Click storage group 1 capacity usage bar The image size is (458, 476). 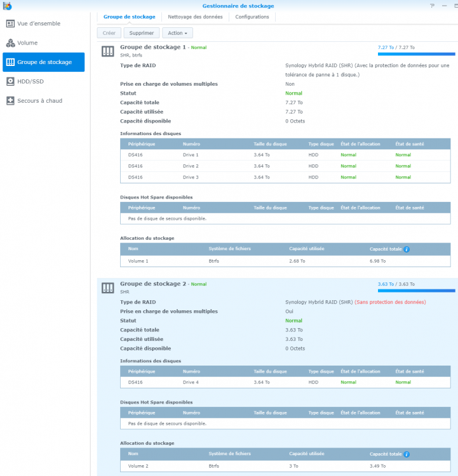pyautogui.click(x=416, y=54)
